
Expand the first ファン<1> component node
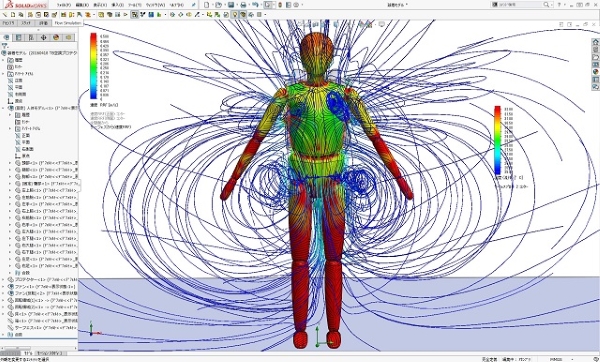3,287
